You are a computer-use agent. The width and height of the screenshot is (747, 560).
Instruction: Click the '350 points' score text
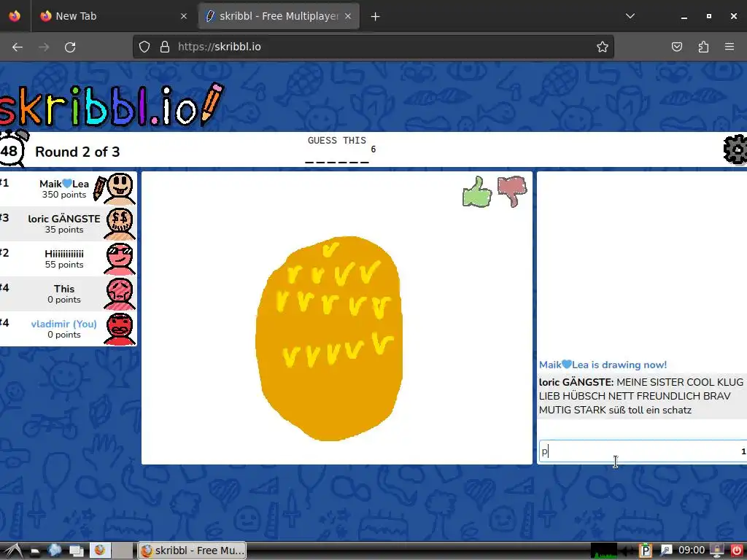coord(64,194)
